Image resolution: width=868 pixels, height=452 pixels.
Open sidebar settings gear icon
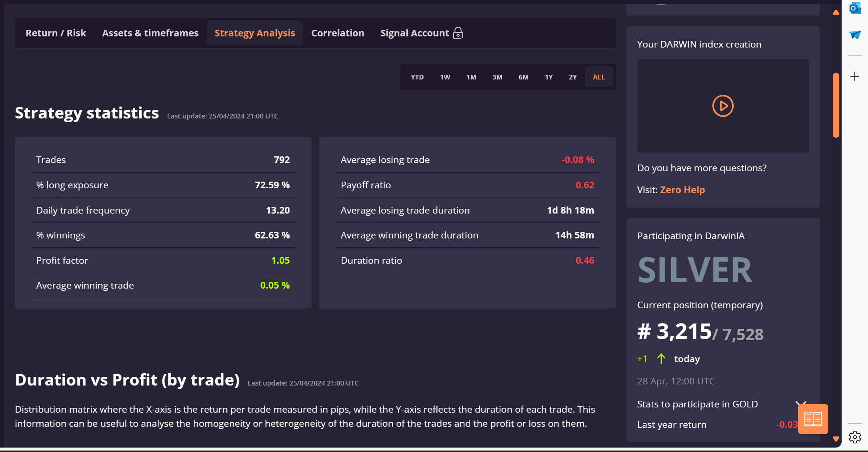[x=855, y=437]
